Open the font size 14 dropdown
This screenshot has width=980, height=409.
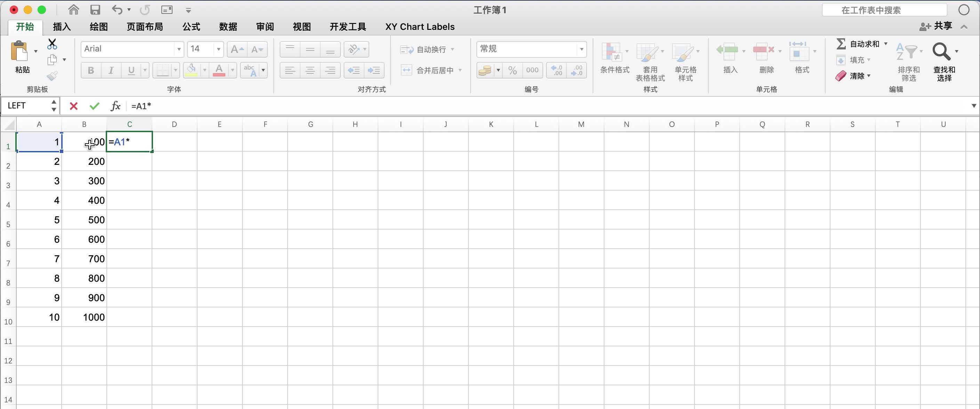pyautogui.click(x=218, y=49)
